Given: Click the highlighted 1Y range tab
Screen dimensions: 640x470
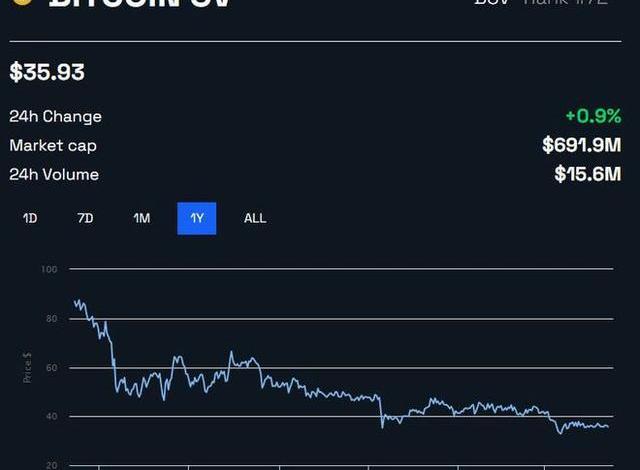Looking at the screenshot, I should pos(197,218).
